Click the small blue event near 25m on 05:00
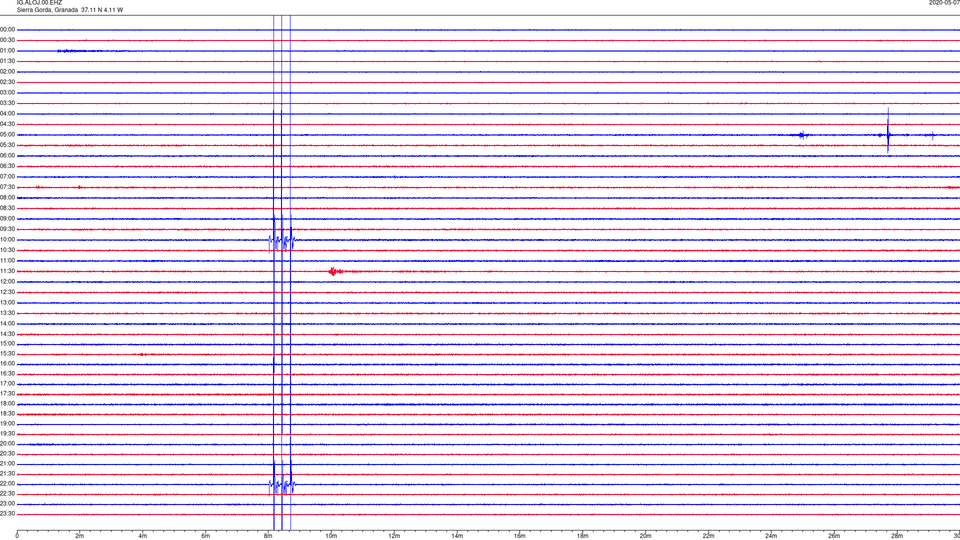 pyautogui.click(x=804, y=135)
